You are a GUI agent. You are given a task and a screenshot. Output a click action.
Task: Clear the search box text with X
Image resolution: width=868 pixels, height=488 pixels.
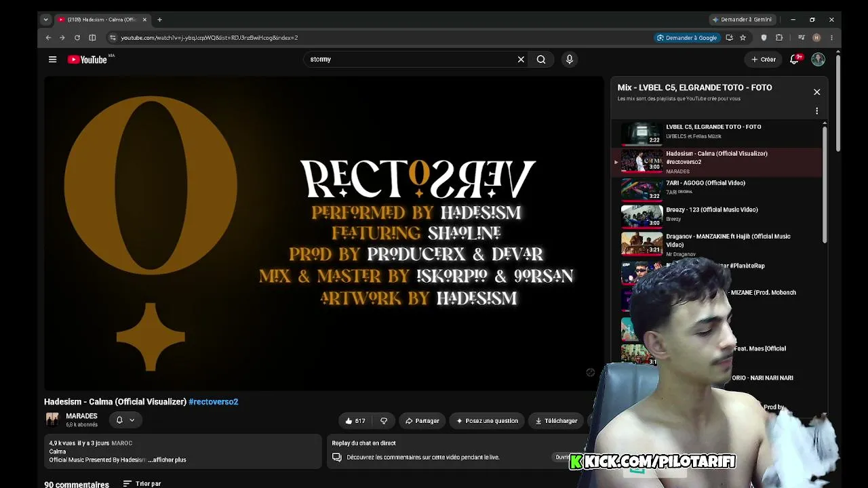click(521, 60)
